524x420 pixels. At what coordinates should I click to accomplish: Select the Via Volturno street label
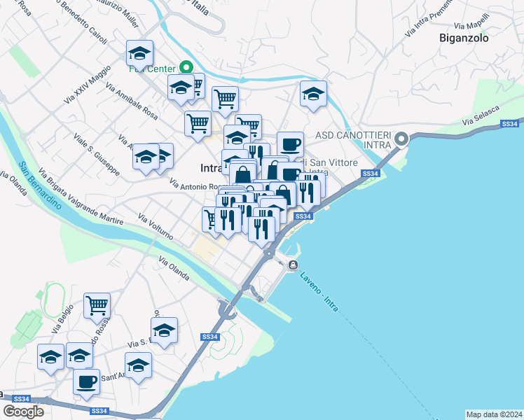click(x=156, y=227)
